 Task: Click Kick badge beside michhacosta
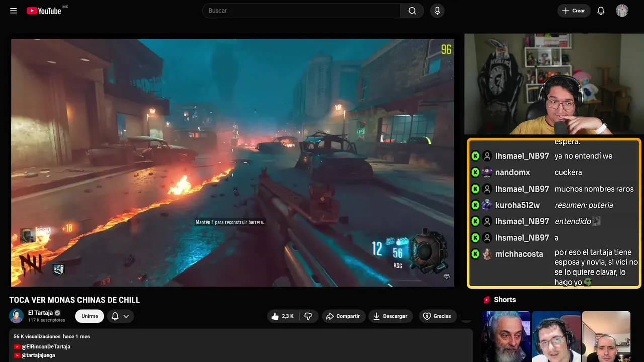pyautogui.click(x=475, y=254)
